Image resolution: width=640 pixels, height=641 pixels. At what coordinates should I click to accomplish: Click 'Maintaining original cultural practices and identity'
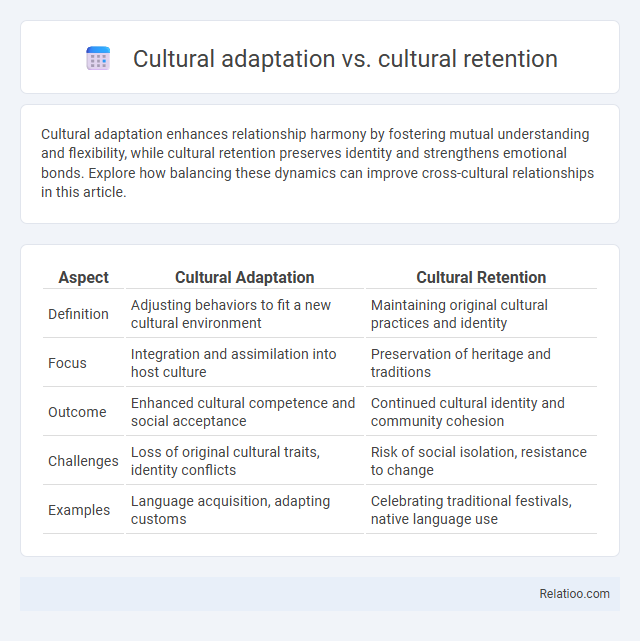click(459, 314)
